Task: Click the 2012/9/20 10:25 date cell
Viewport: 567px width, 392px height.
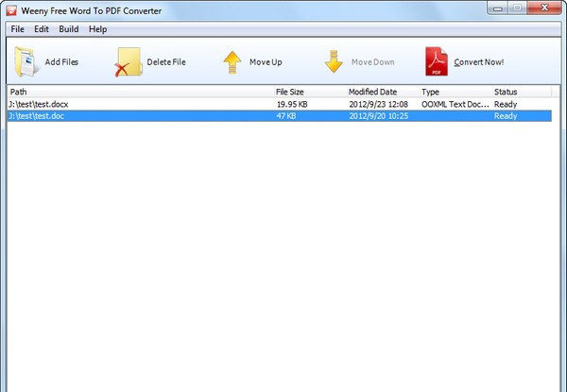Action: pos(379,116)
